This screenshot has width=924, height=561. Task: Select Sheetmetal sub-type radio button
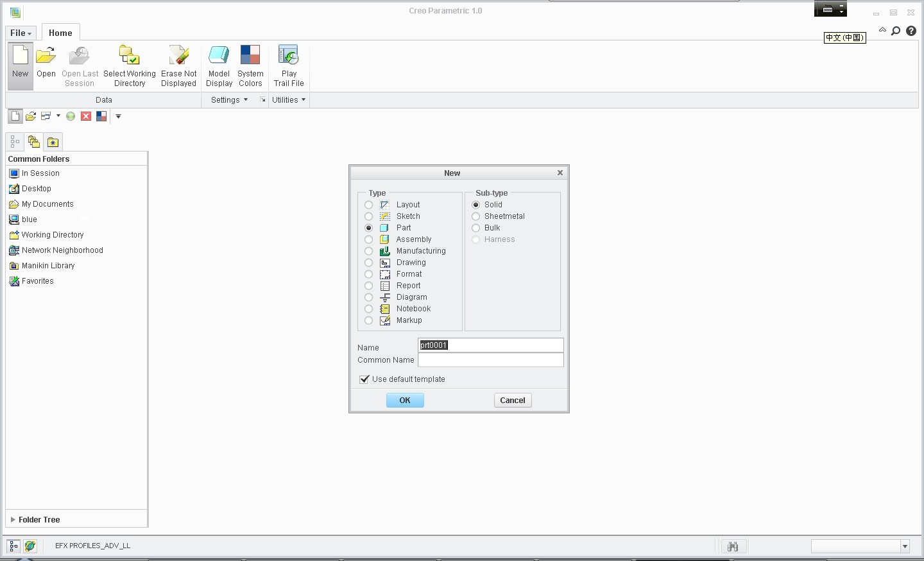(475, 216)
